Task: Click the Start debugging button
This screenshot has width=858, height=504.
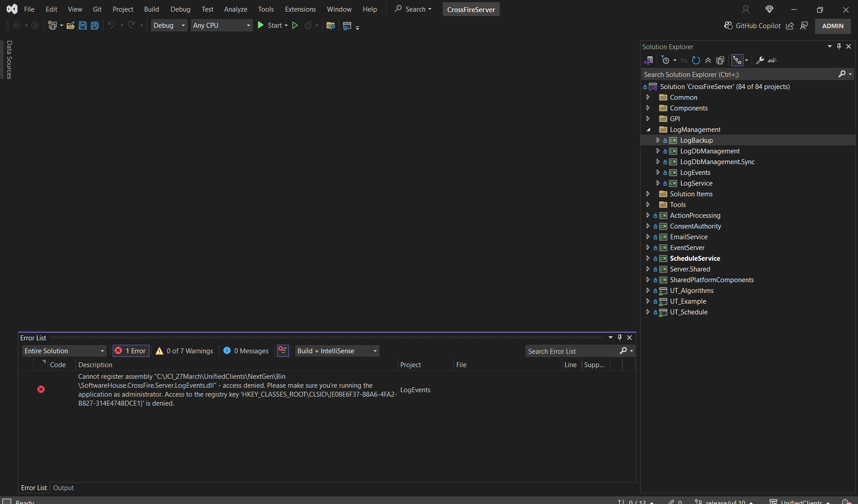Action: (270, 25)
